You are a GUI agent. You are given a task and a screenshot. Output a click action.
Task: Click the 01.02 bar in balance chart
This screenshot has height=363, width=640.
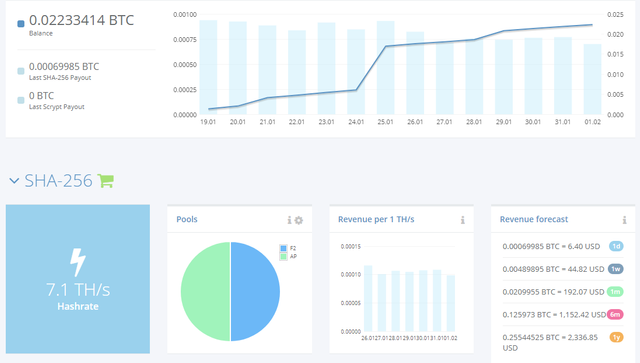[592, 79]
